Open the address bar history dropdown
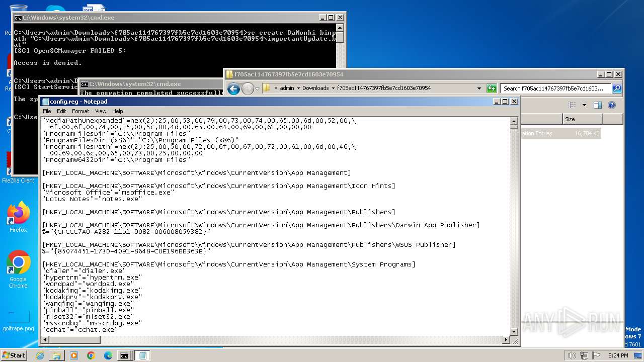Screen dimensions: 644x362 pyautogui.click(x=479, y=88)
